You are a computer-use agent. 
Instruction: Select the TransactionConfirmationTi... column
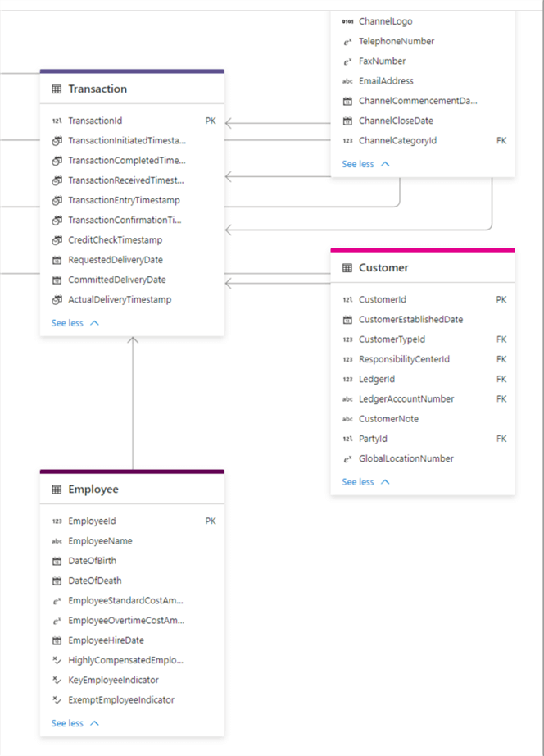click(132, 220)
